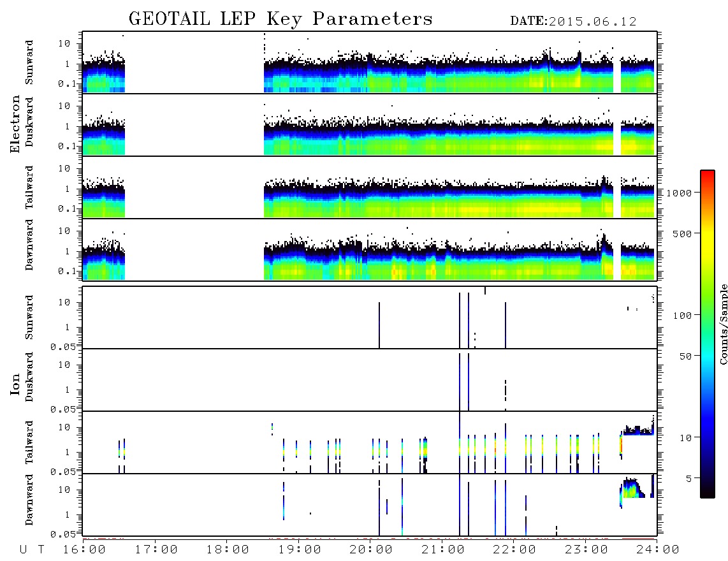
Task: Click the Ion "Tailward" panel label
Action: click(29, 442)
